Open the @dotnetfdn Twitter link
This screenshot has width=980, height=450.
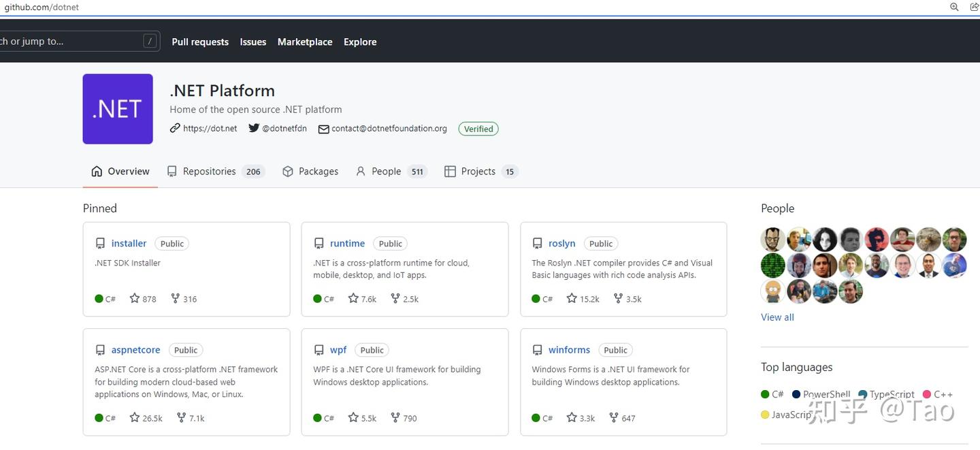coord(278,128)
